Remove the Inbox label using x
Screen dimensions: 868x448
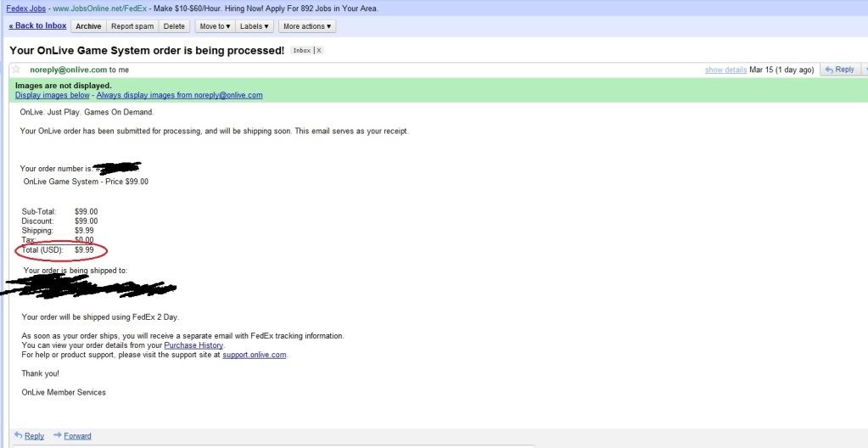319,50
